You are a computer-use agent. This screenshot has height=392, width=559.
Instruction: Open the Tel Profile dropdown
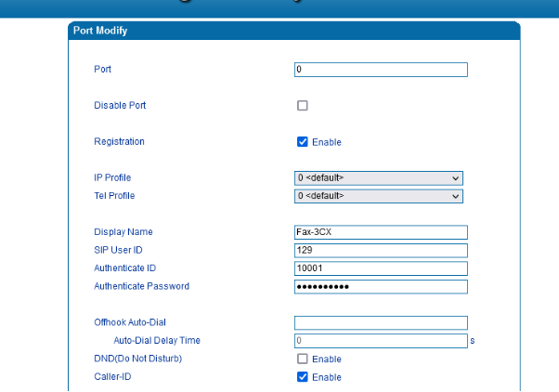379,196
